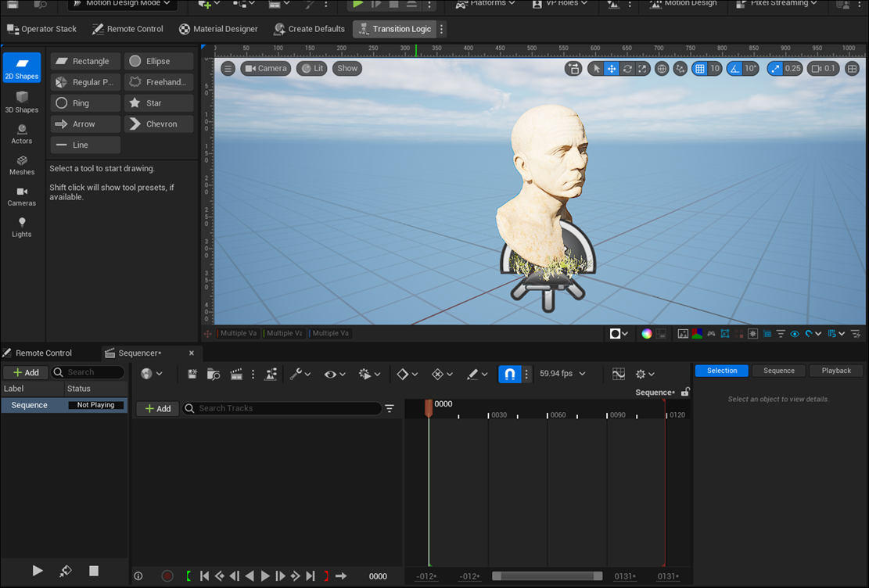Open the viewport Show menu
Image resolution: width=869 pixels, height=588 pixels.
point(347,69)
